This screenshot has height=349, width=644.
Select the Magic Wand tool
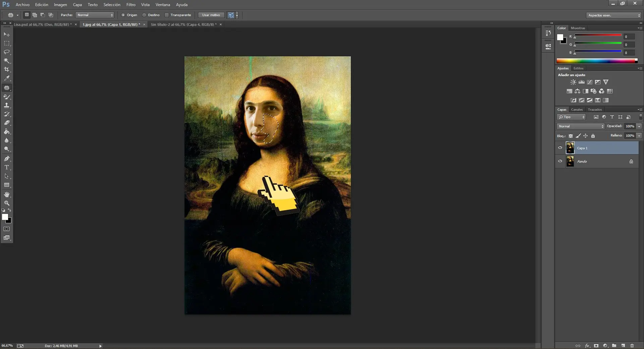[7, 61]
